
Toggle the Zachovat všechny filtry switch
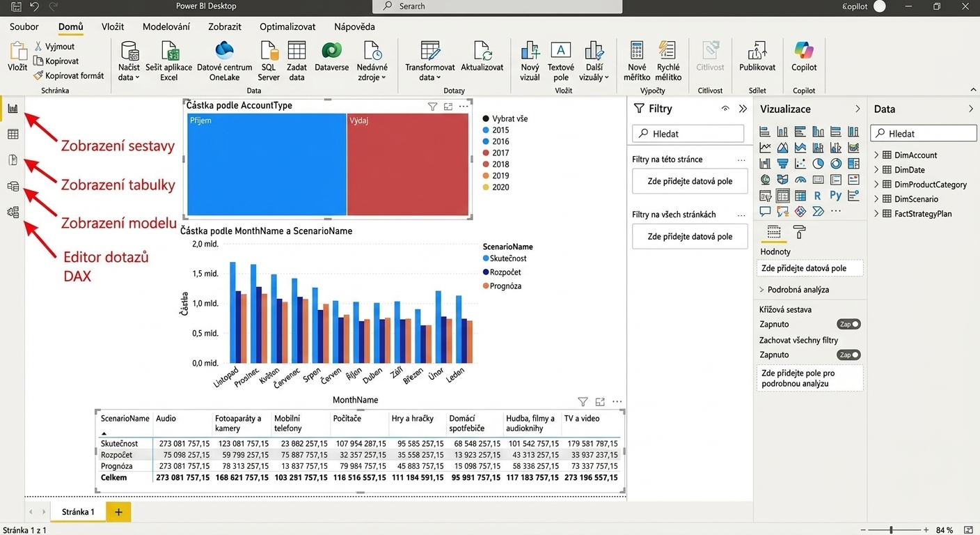(848, 355)
